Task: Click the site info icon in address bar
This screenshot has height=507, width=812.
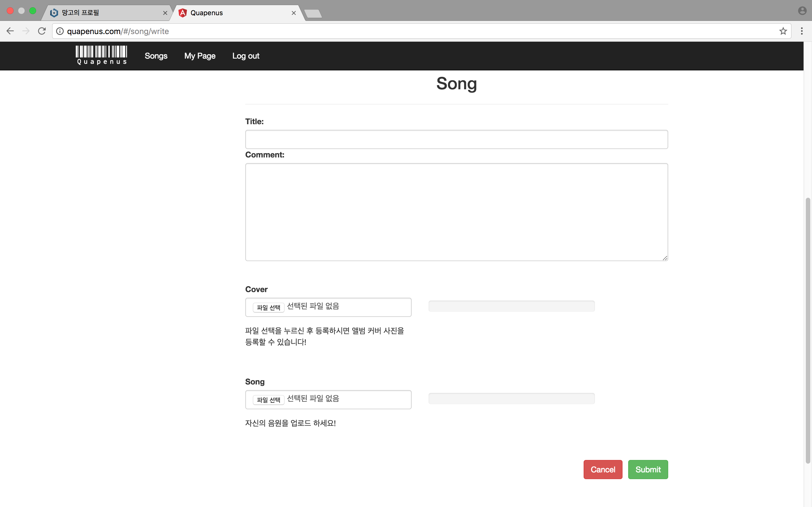Action: click(60, 31)
